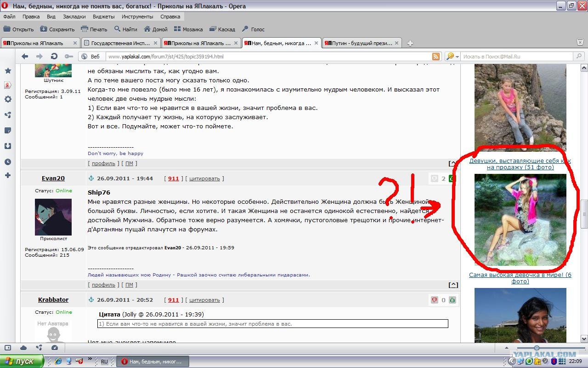Open the Downloads panel in sidebar
This screenshot has width=588, height=368.
(8, 146)
